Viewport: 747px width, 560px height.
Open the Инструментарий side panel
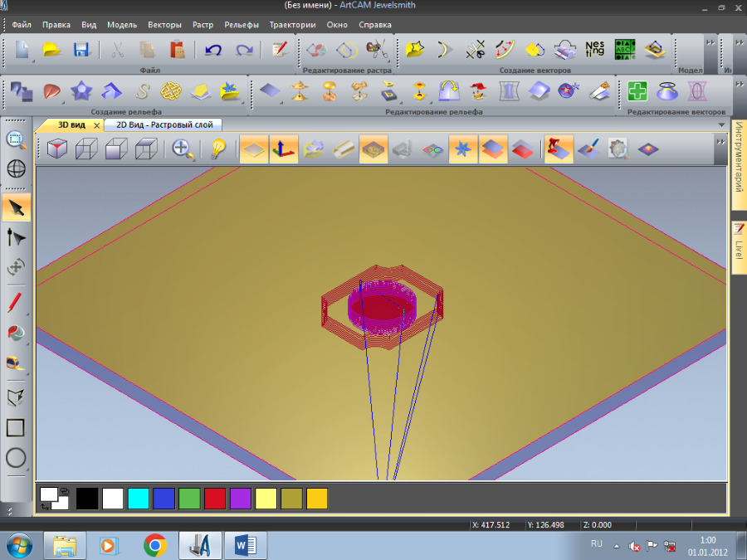[738, 158]
